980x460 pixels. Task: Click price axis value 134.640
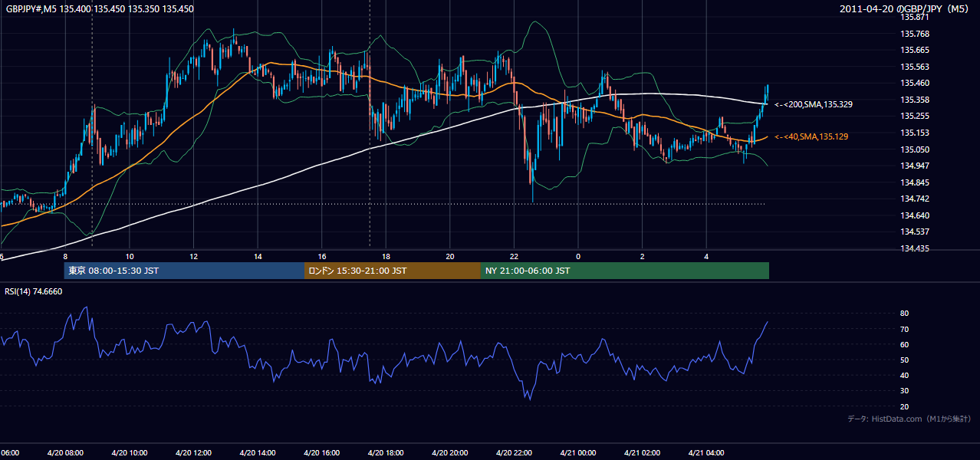(915, 215)
